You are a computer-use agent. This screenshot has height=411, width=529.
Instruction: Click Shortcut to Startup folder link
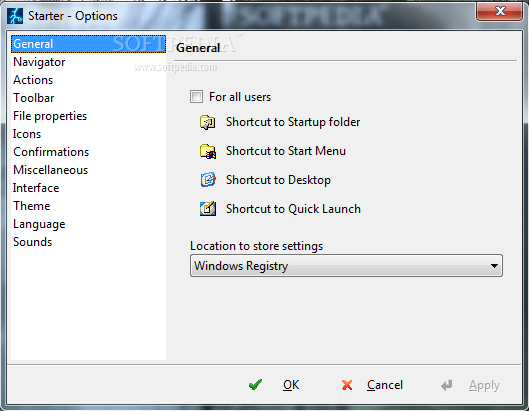click(293, 122)
